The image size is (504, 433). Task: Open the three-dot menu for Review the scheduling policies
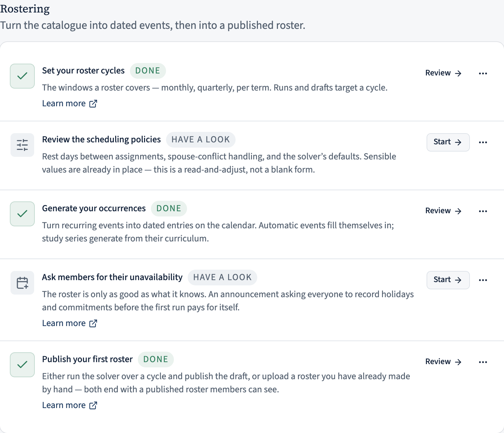coord(483,142)
